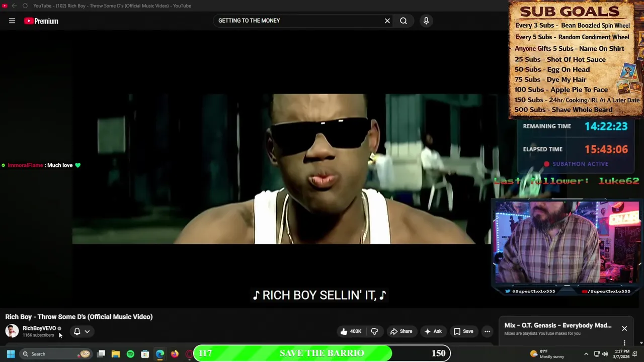Click the Share button
This screenshot has height=362, width=644.
(x=401, y=331)
